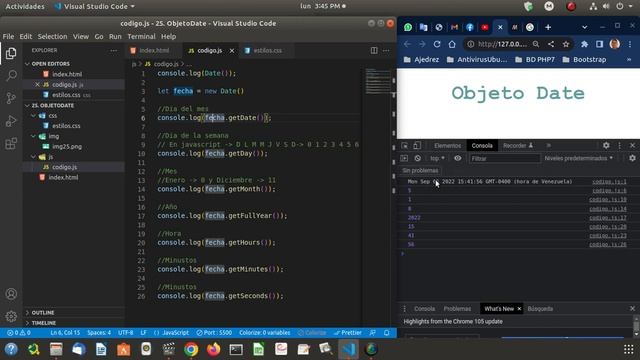Open the Run and Debug view

(11, 121)
